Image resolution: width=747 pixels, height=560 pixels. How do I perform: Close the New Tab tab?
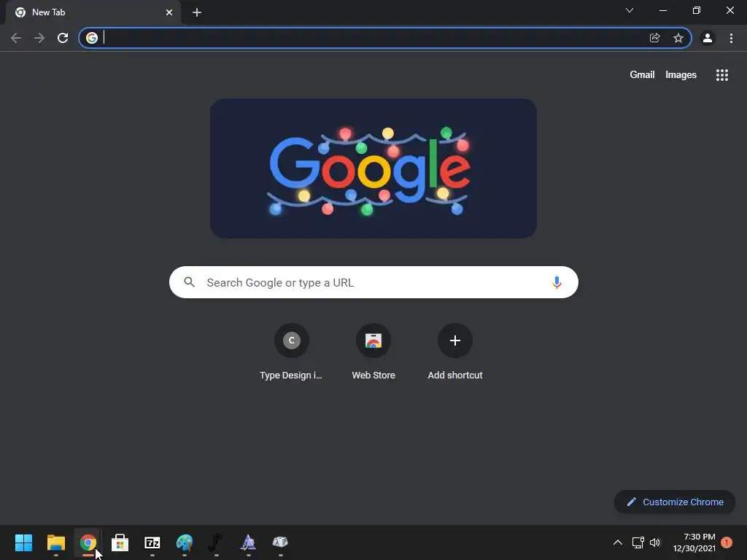tap(169, 12)
